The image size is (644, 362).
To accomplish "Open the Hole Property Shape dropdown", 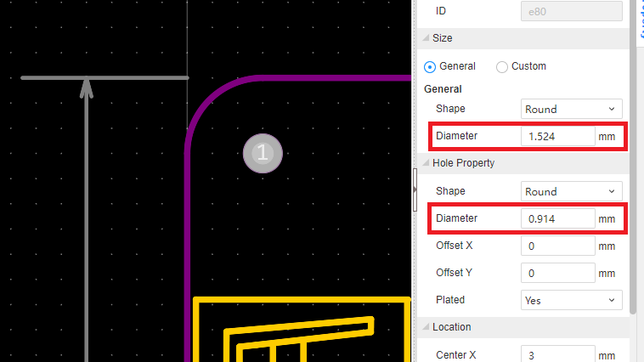I will 571,191.
